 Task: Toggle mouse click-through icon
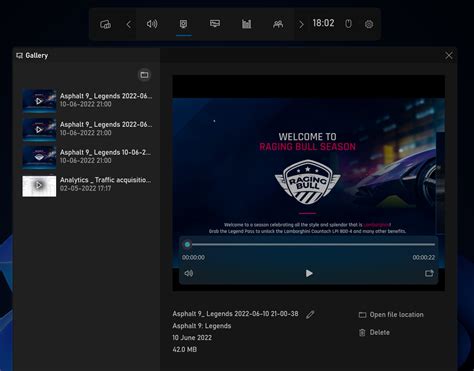(348, 24)
